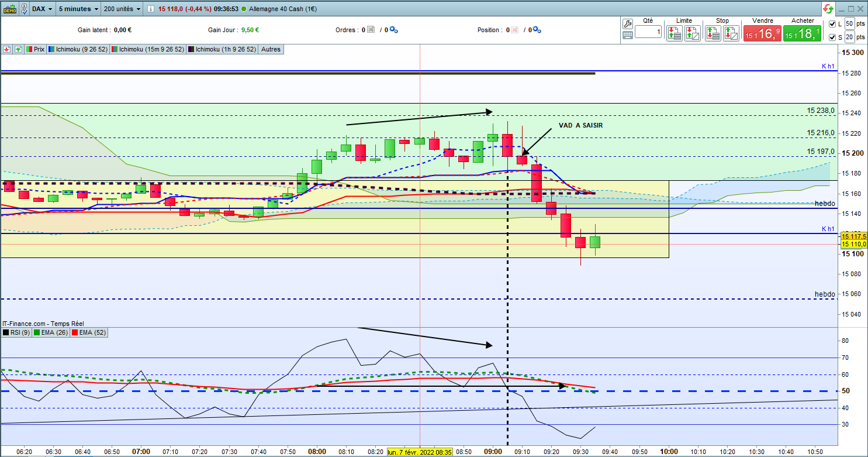Cancel all orders with the Ordres X icon
Screen dimensions: 868x457
[x=370, y=30]
